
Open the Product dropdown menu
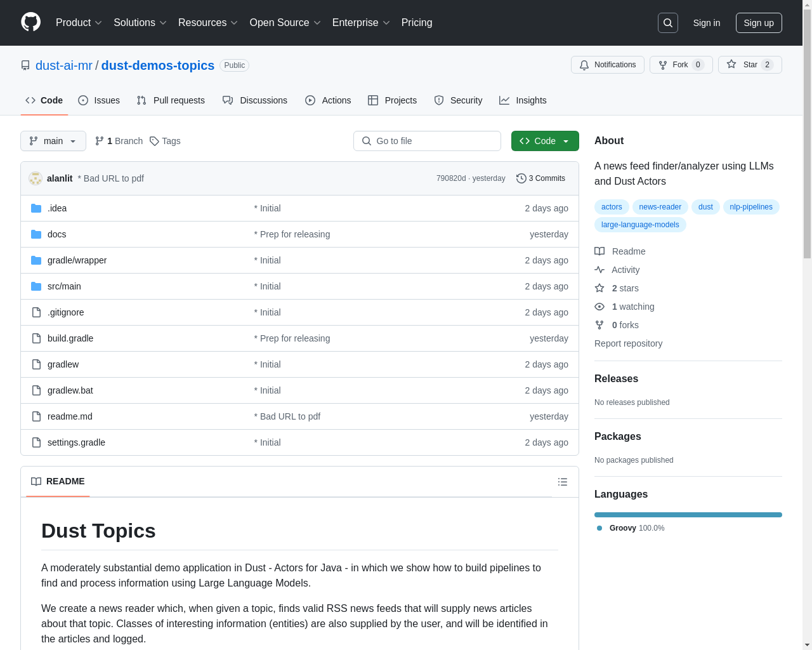click(79, 23)
